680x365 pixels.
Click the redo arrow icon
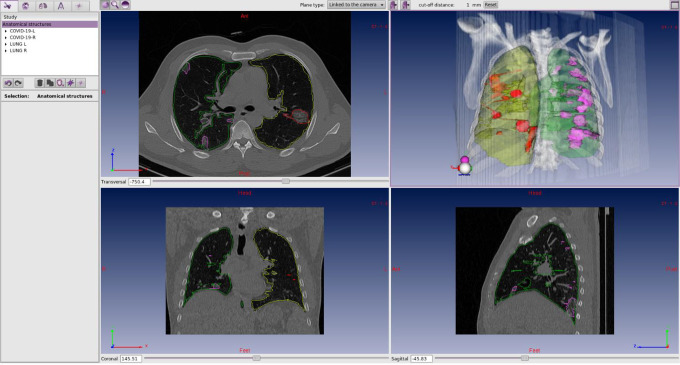click(x=18, y=83)
